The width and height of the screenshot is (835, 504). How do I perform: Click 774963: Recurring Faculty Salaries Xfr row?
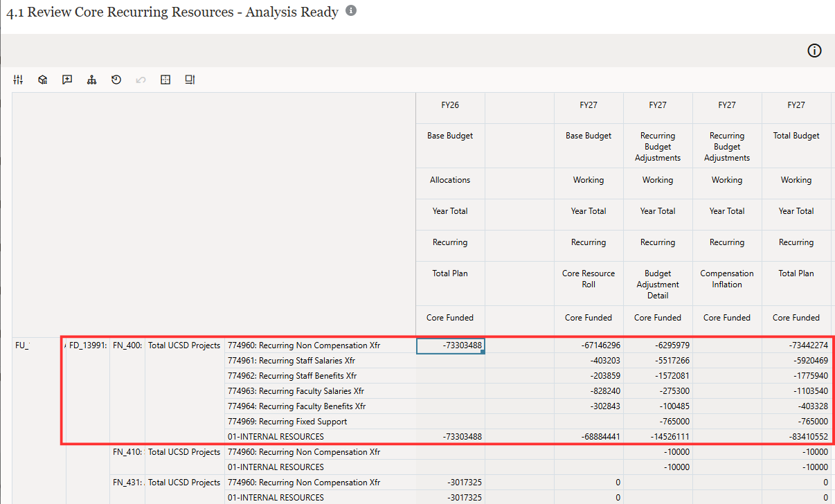click(320, 391)
